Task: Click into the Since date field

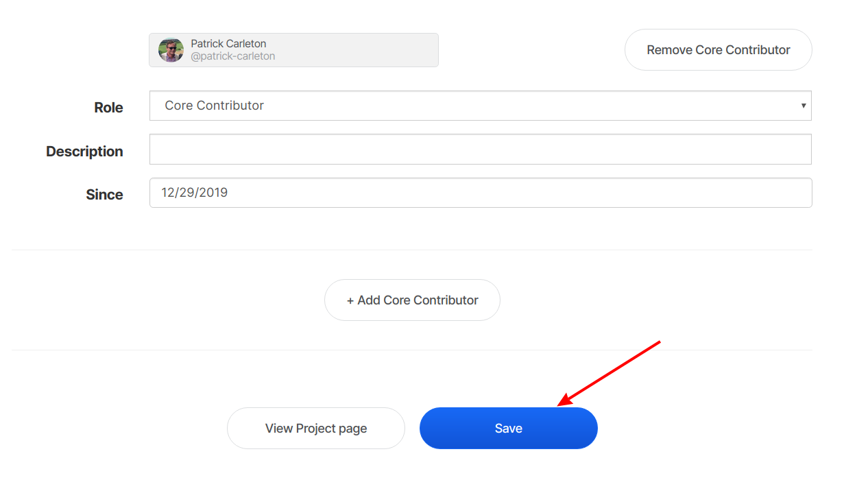Action: pos(480,193)
